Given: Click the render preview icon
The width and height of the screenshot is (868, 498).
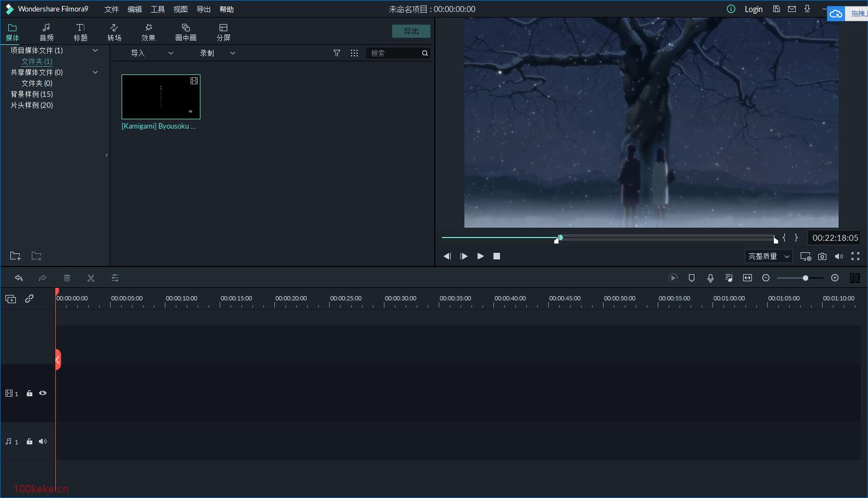Looking at the screenshot, I should [x=673, y=278].
